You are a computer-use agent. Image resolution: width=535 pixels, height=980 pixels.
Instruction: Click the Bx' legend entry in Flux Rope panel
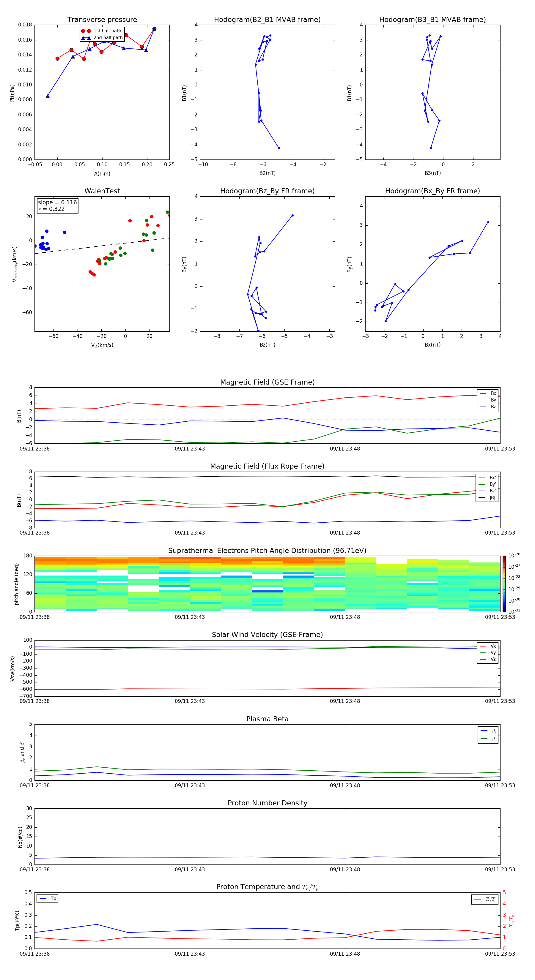(x=487, y=478)
